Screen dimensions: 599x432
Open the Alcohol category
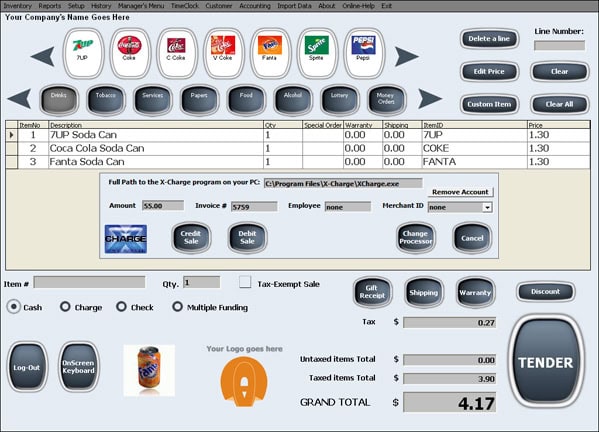tap(293, 100)
